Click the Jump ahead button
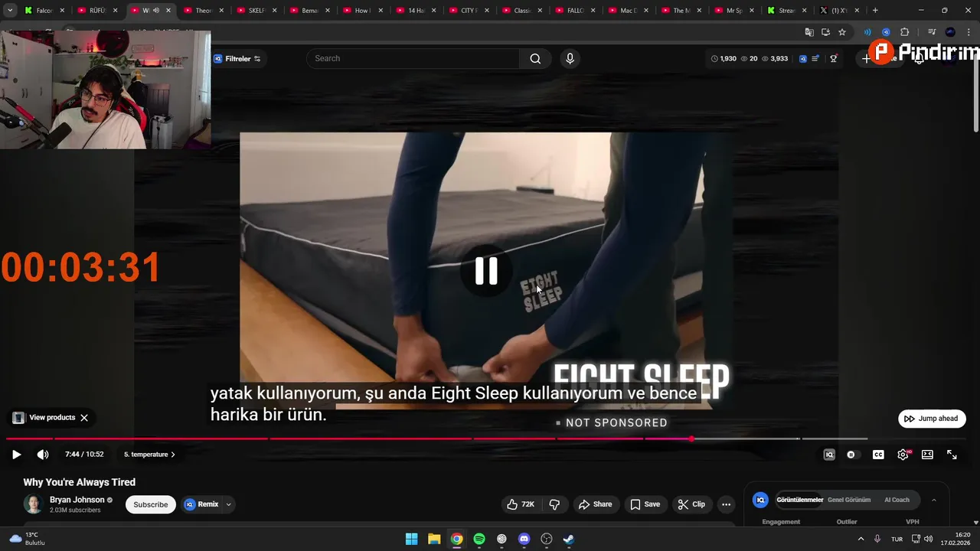Image resolution: width=980 pixels, height=551 pixels. coord(932,419)
